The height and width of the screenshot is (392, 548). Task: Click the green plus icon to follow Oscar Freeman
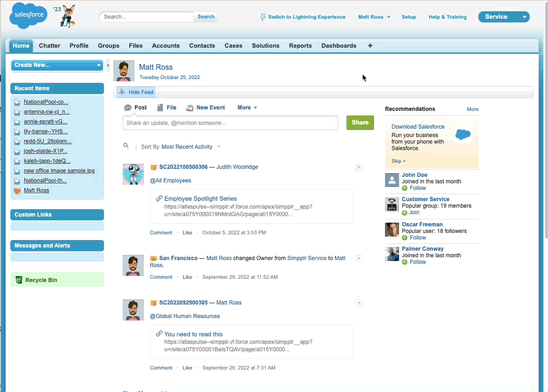(404, 238)
